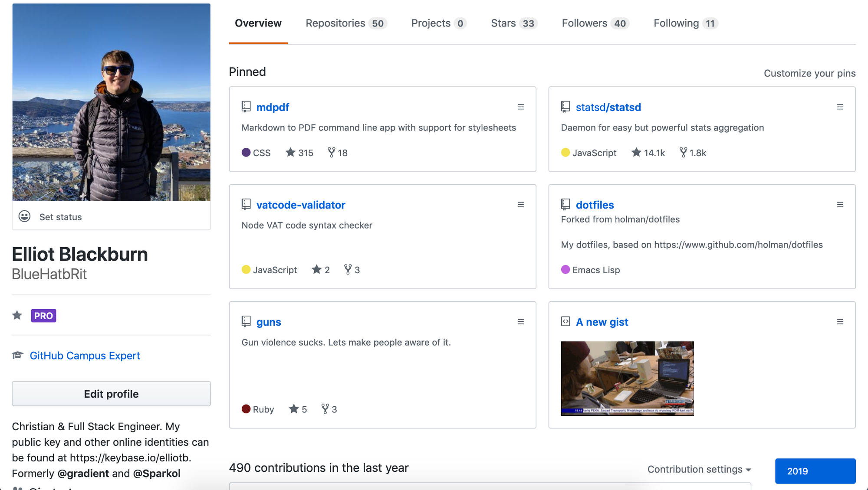Click reorder handle on vatcode-validator card

coord(521,205)
